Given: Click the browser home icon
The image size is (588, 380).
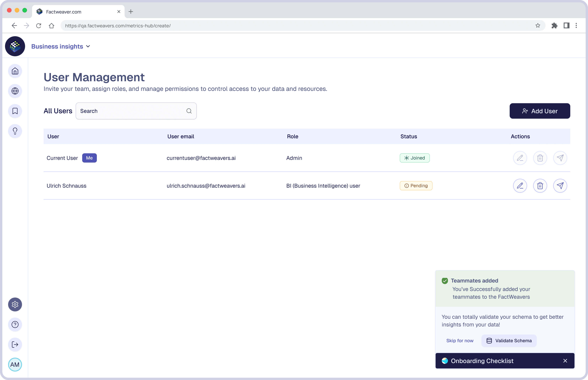Looking at the screenshot, I should [x=51, y=25].
